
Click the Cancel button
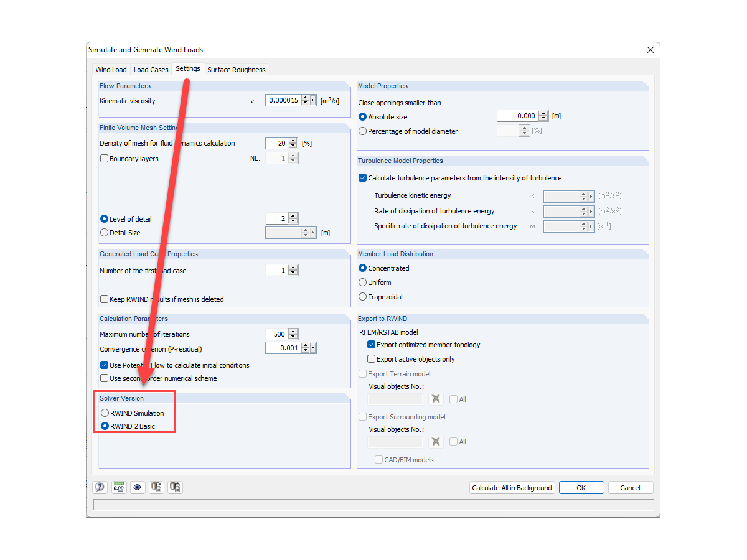631,488
